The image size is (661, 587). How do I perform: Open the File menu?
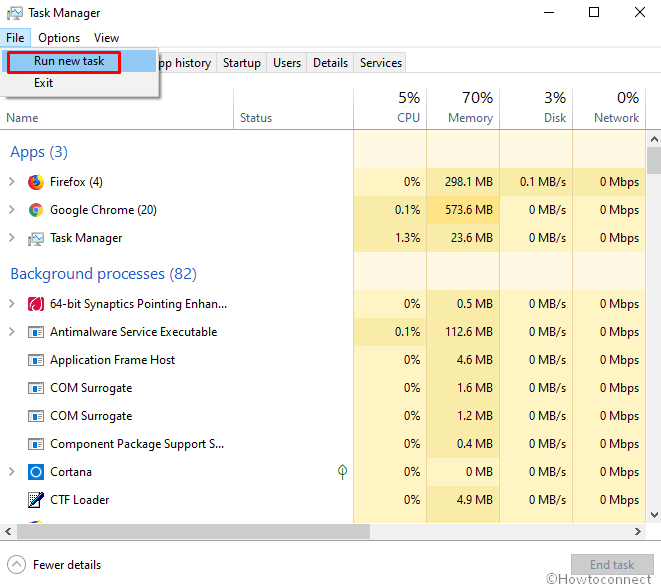pos(15,38)
